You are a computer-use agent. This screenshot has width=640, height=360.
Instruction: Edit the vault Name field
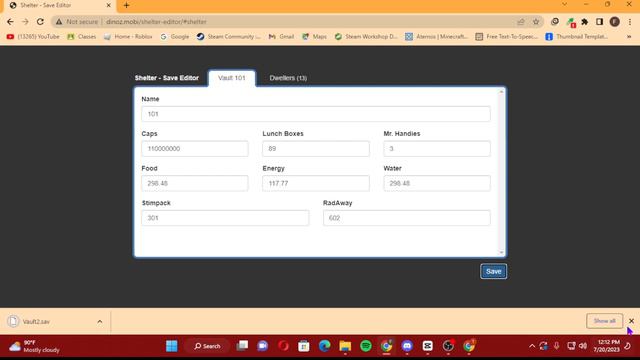point(316,114)
